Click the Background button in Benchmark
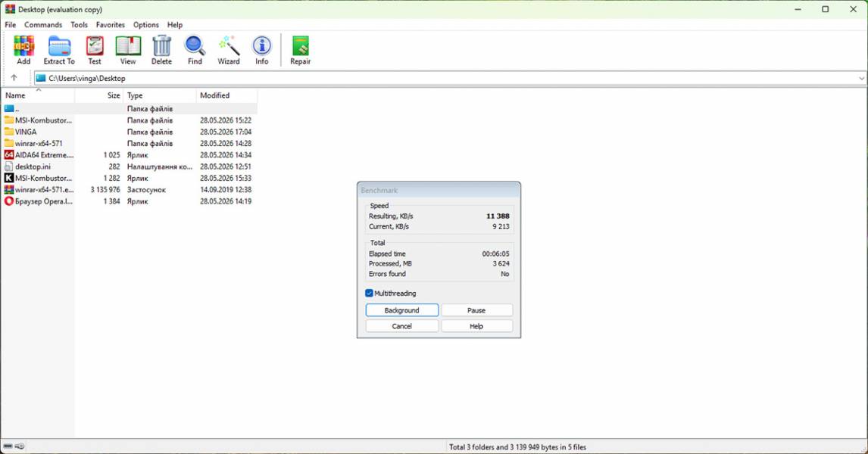Viewport: 868px width, 454px height. [402, 310]
